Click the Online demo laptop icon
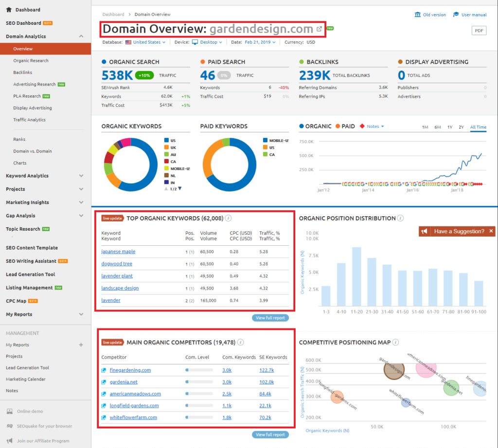This screenshot has height=448, width=498. 10,411
